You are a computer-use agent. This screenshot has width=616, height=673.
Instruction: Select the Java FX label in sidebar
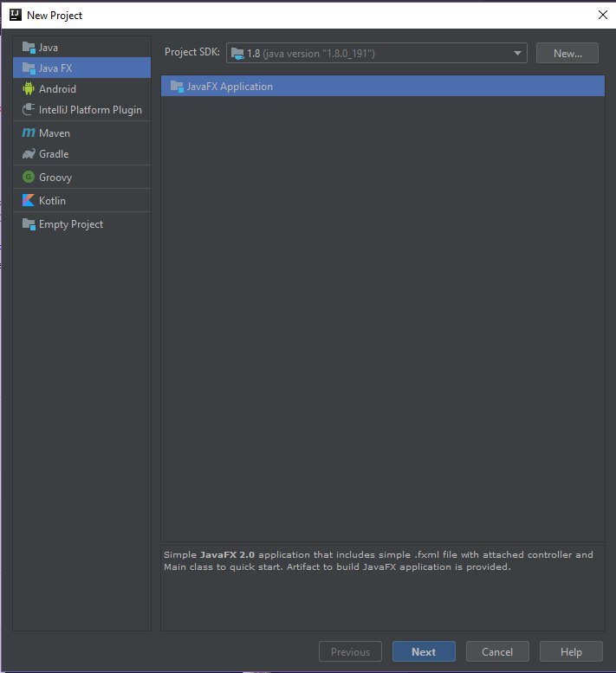pyautogui.click(x=55, y=68)
